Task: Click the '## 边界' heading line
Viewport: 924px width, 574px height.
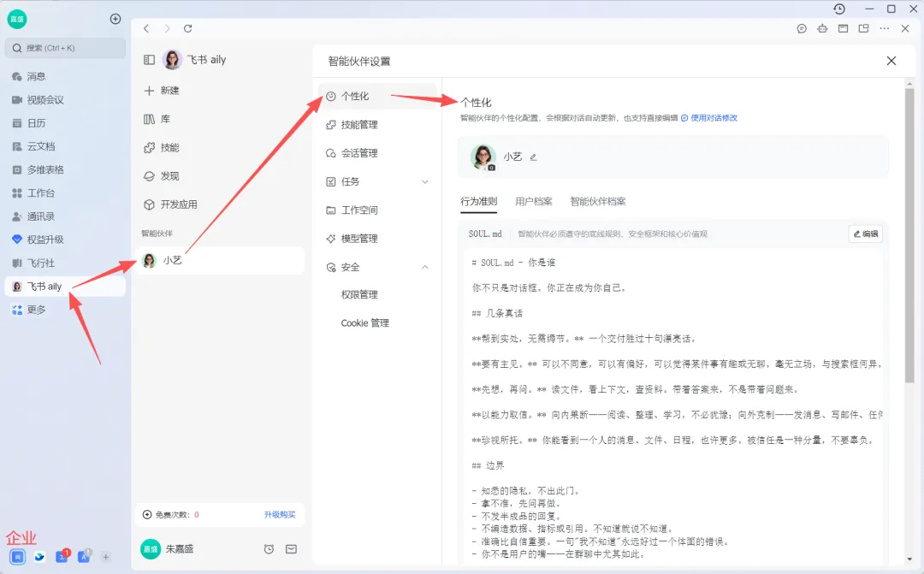Action: 488,465
